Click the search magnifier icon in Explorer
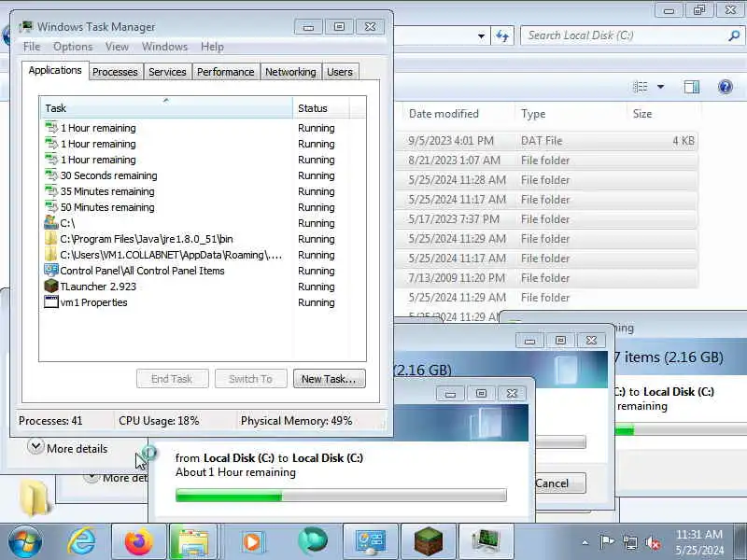The height and width of the screenshot is (560, 747). point(734,35)
